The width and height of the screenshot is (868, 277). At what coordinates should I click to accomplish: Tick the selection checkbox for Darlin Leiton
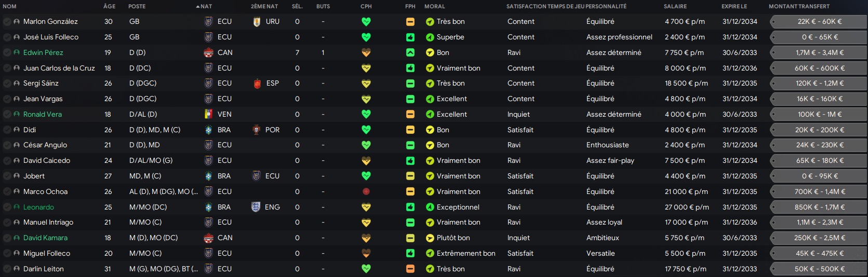(7, 269)
